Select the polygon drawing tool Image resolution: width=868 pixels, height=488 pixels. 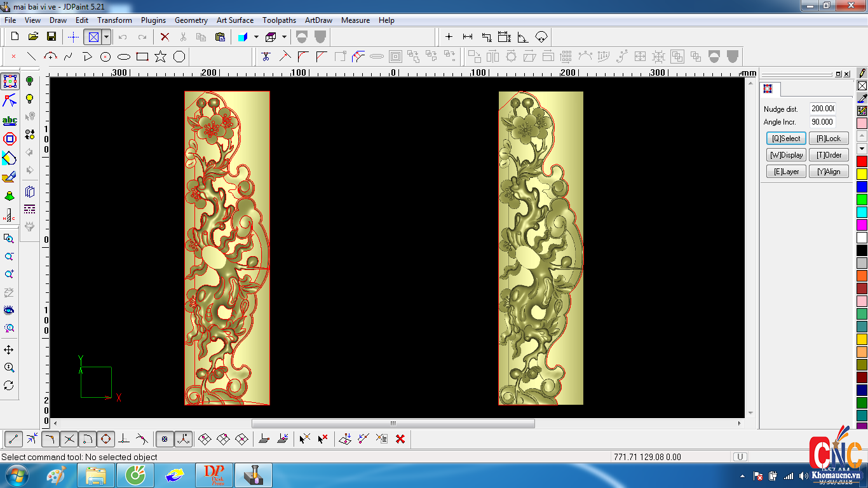click(x=179, y=57)
